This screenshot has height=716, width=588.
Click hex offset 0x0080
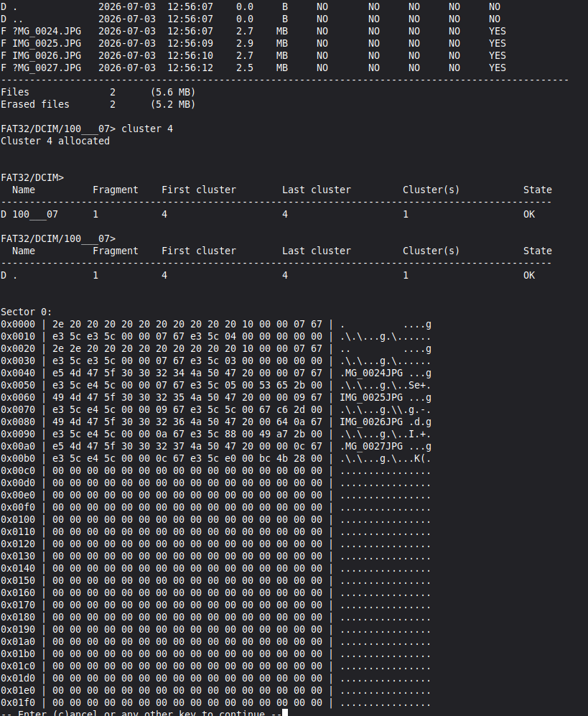click(18, 422)
